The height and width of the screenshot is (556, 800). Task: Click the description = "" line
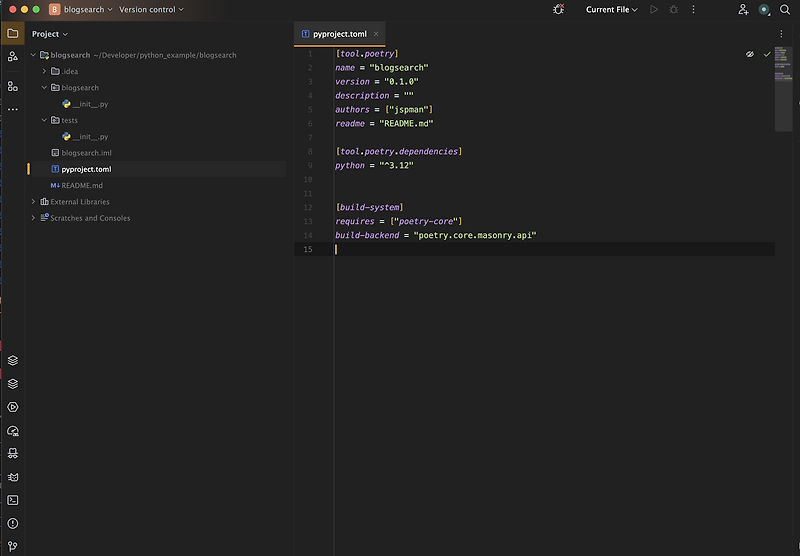tap(374, 95)
